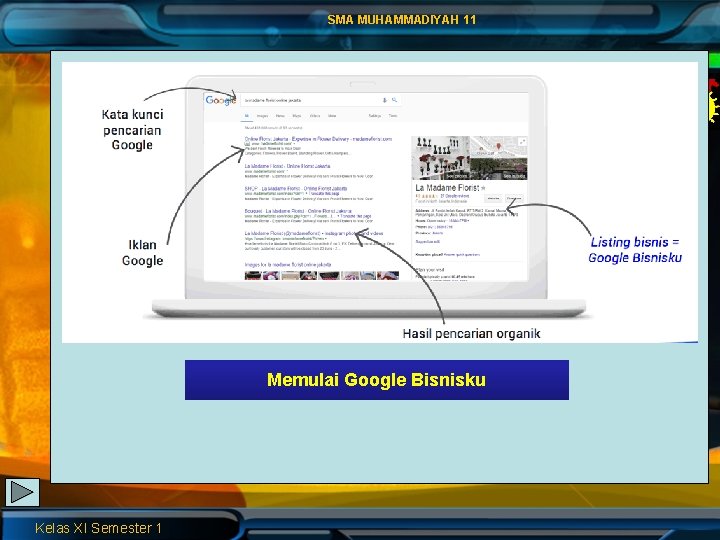Viewport: 720px width, 540px height.
Task: Select the All tab in Google results
Action: click(x=247, y=116)
